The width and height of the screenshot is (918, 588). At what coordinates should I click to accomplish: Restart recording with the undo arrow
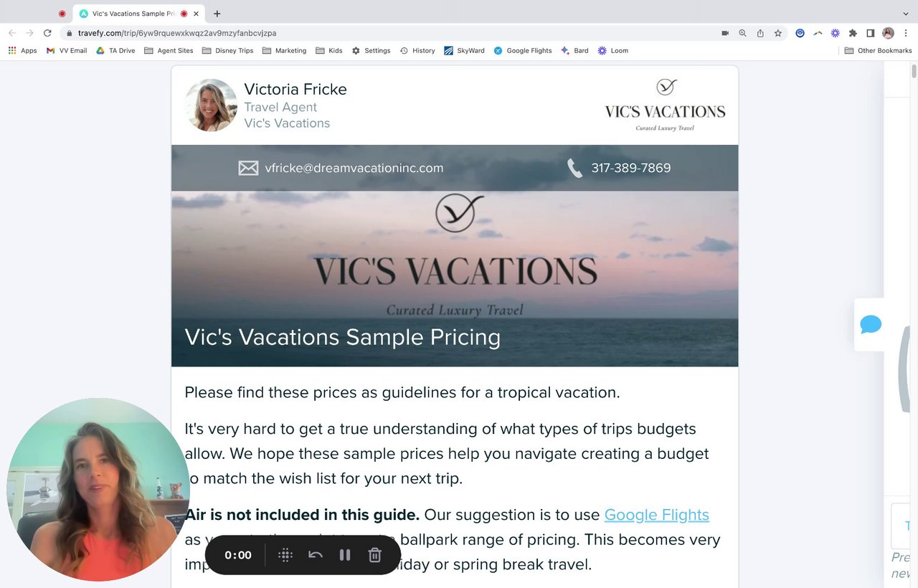tap(316, 555)
